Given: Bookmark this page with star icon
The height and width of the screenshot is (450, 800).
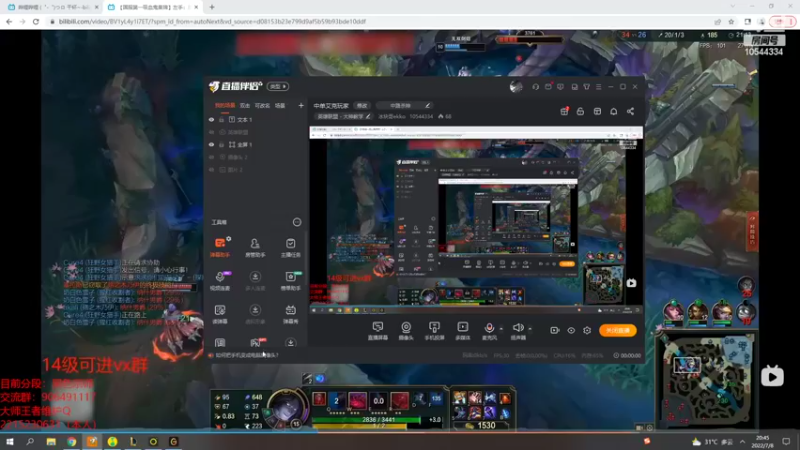Looking at the screenshot, I should coord(731,21).
